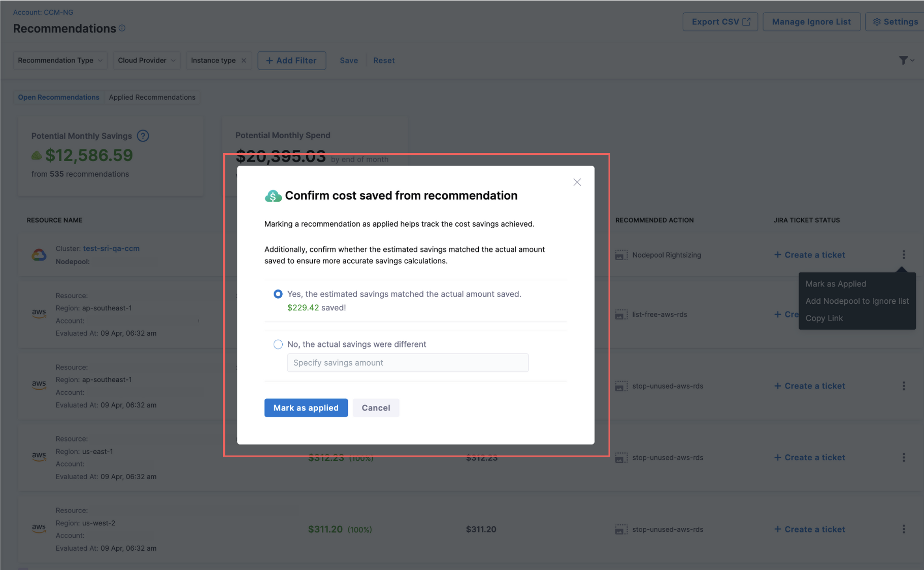Open kebab menu for test-sri-qa-ccm cluster row
Image resolution: width=924 pixels, height=570 pixels.
[904, 255]
